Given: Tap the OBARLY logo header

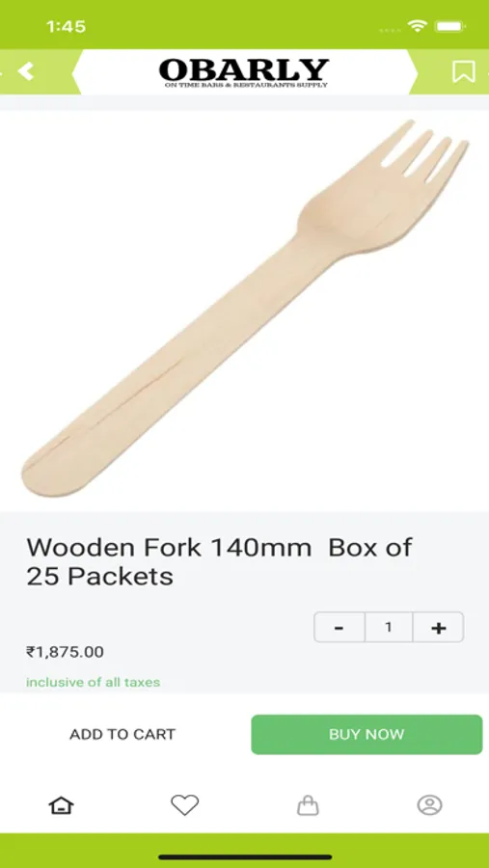Looking at the screenshot, I should click(244, 72).
